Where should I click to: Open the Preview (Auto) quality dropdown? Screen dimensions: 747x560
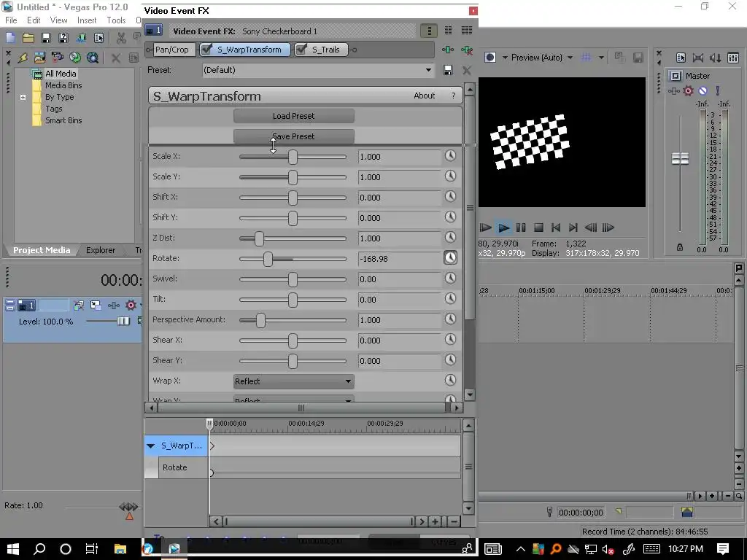pyautogui.click(x=570, y=58)
